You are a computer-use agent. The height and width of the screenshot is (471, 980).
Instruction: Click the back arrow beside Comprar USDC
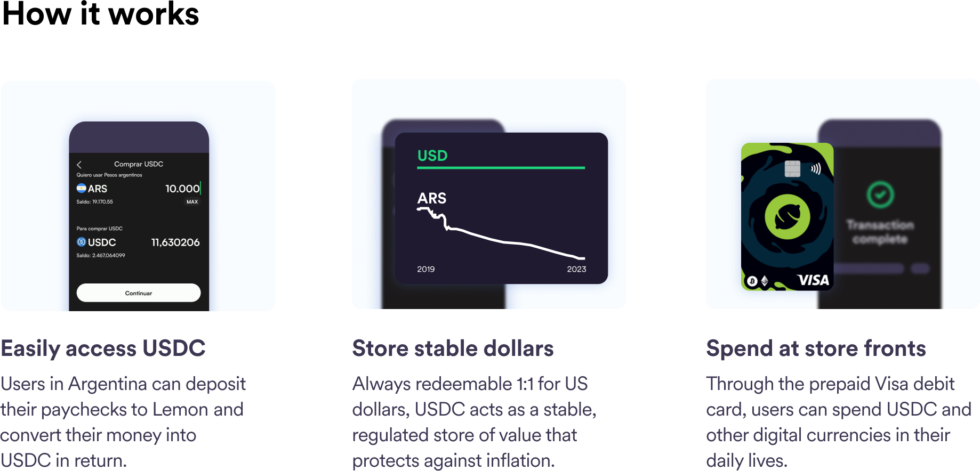[x=79, y=165]
